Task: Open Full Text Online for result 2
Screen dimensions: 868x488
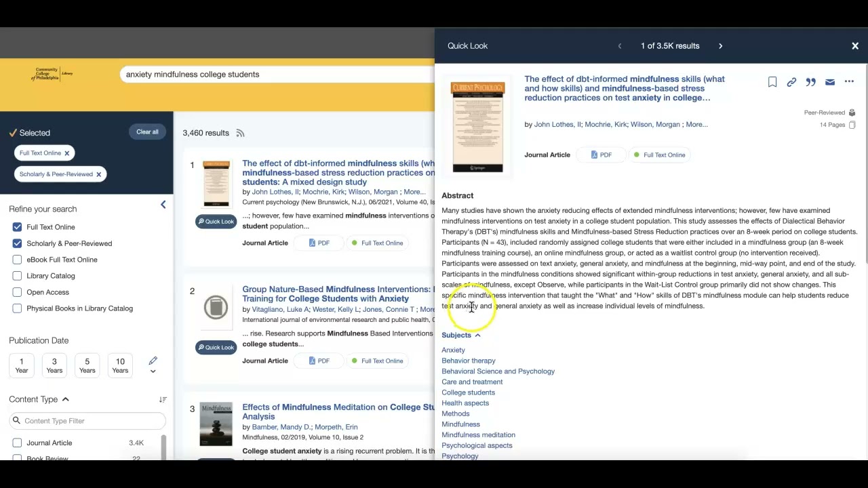Action: [x=377, y=361]
